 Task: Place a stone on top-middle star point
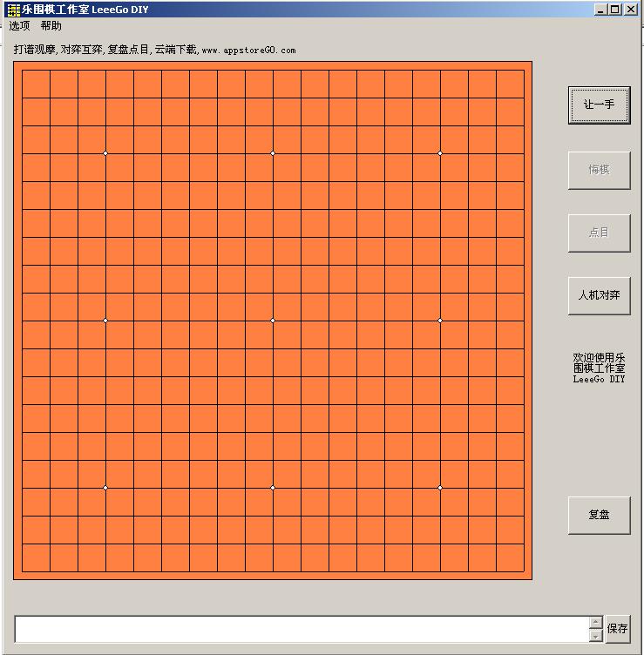coord(273,153)
